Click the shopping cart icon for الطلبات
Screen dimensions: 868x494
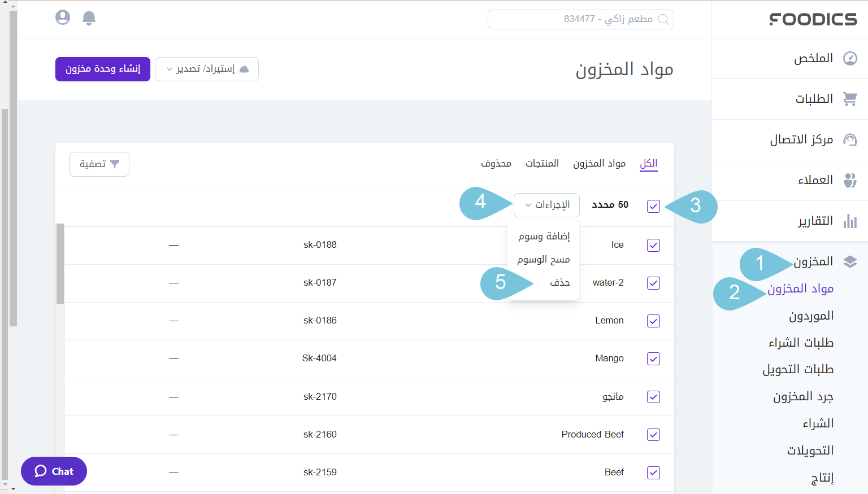click(x=850, y=99)
